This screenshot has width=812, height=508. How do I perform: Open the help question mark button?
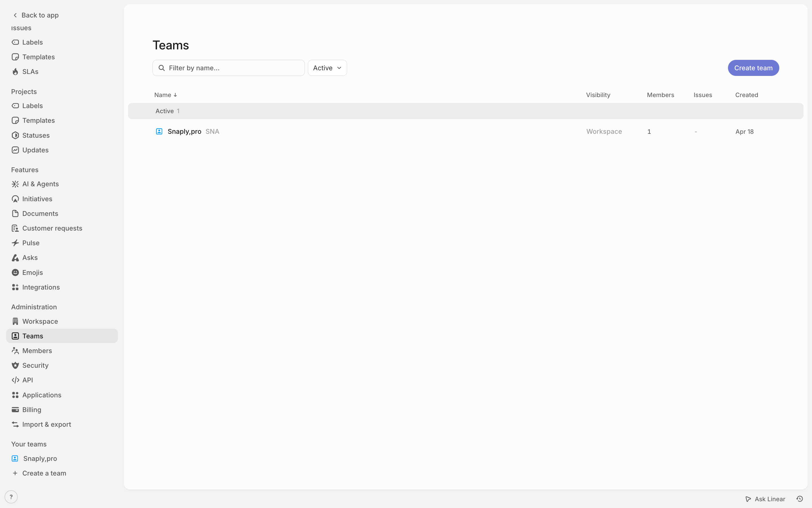click(11, 497)
